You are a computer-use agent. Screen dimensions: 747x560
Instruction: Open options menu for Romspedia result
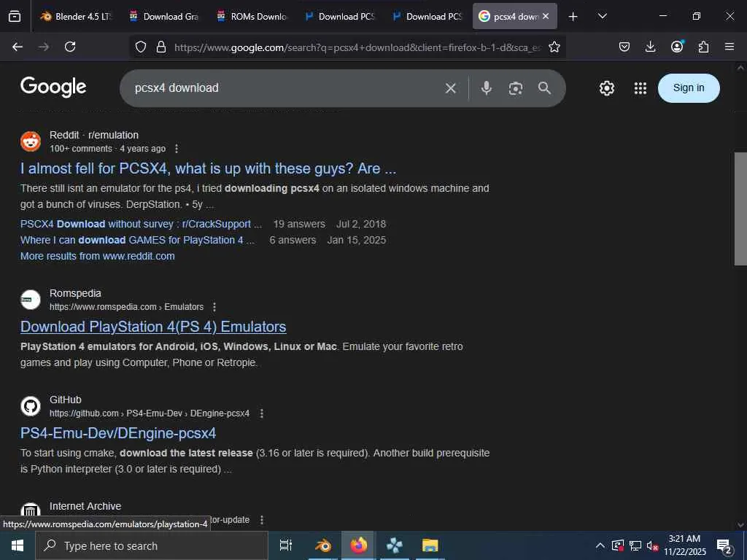(x=214, y=307)
